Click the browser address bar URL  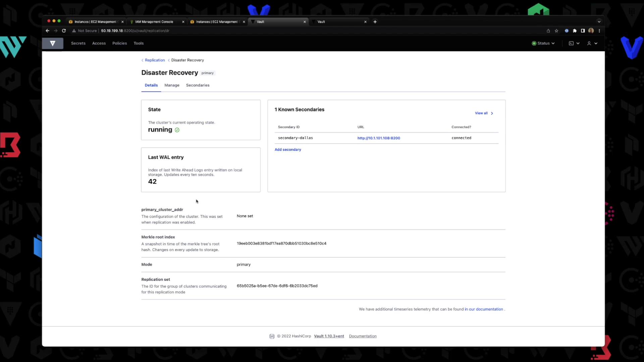pos(135,31)
